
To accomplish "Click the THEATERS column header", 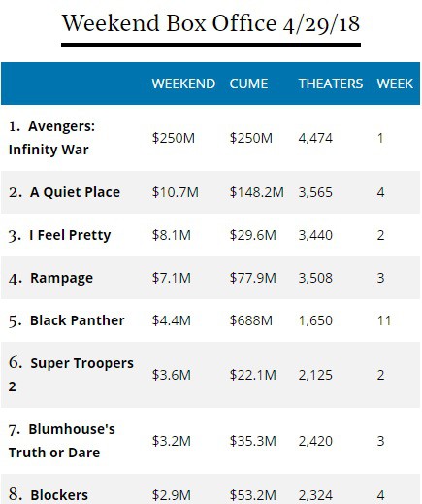I will tap(331, 84).
